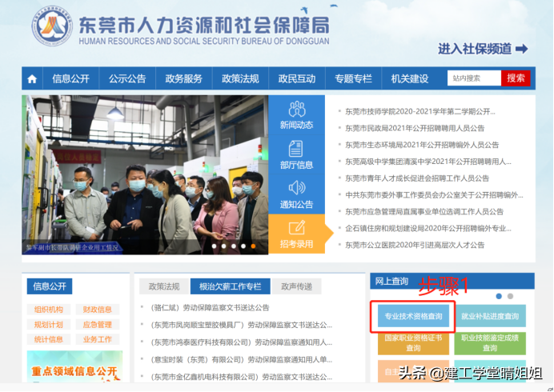Switch to 政策法规 tab
The width and height of the screenshot is (554, 392).
pos(163,286)
